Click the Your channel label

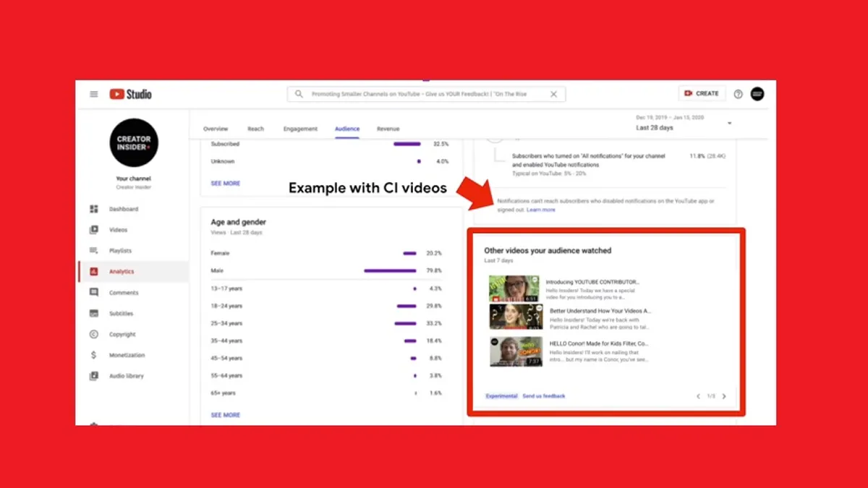pyautogui.click(x=134, y=179)
